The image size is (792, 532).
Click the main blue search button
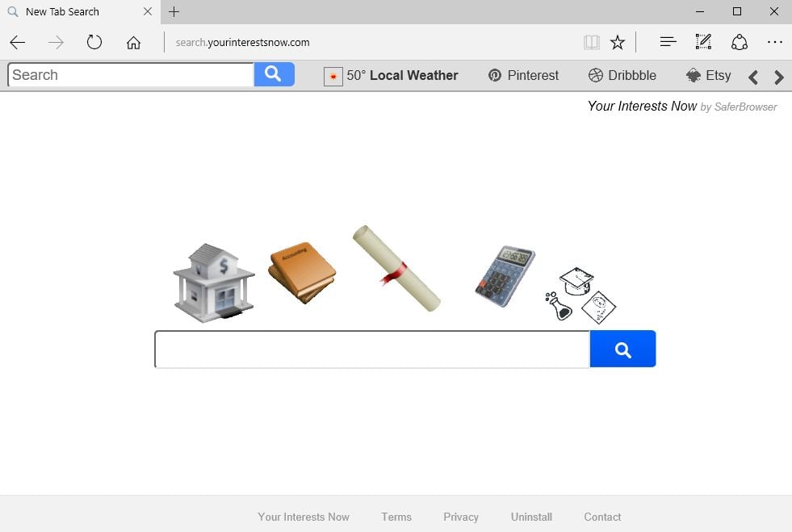coord(622,349)
